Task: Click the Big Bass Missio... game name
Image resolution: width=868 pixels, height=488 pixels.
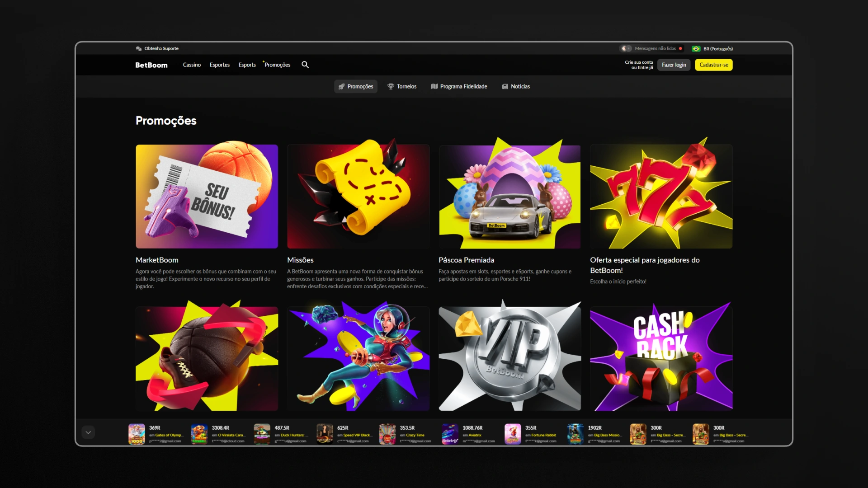Action: [608, 435]
